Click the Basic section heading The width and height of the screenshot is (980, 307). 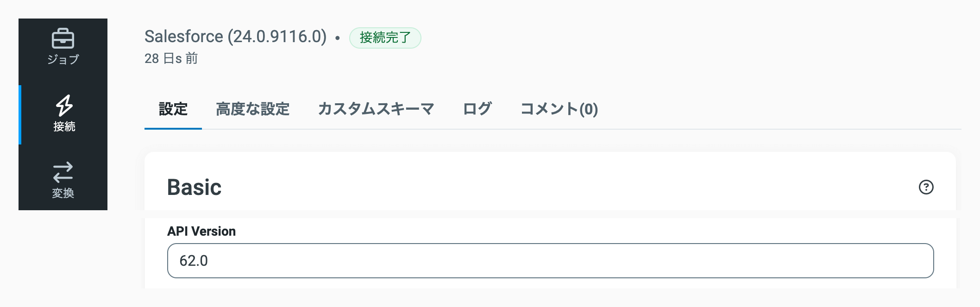(194, 187)
